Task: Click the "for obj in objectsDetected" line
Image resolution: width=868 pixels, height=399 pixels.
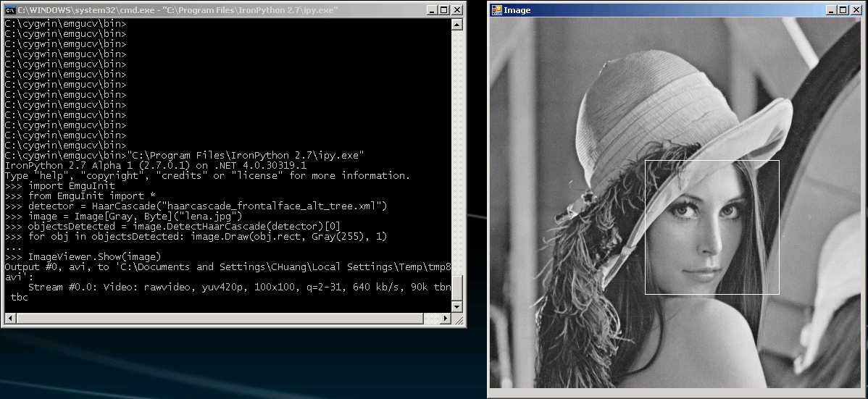Action: 196,236
